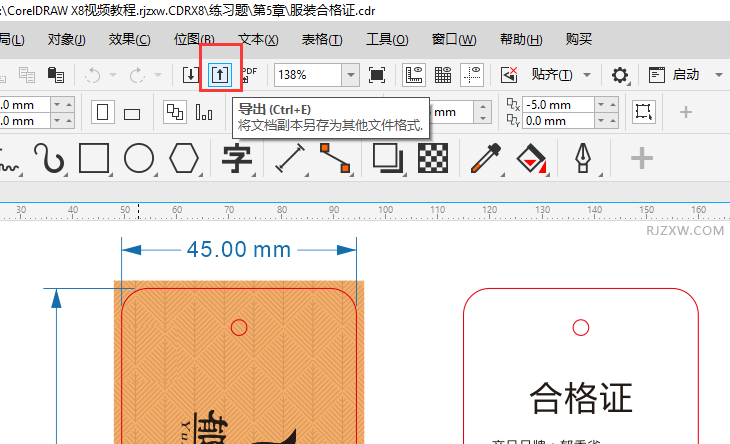Expand the launcher dropdown arrow

[719, 74]
